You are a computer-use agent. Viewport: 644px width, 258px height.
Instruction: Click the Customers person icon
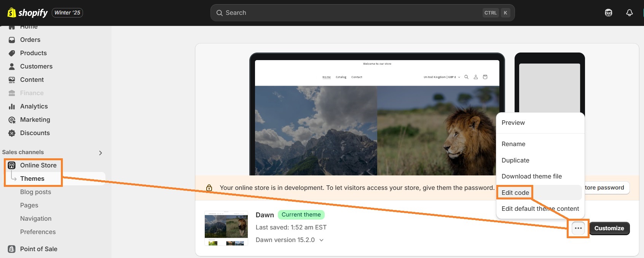(12, 66)
